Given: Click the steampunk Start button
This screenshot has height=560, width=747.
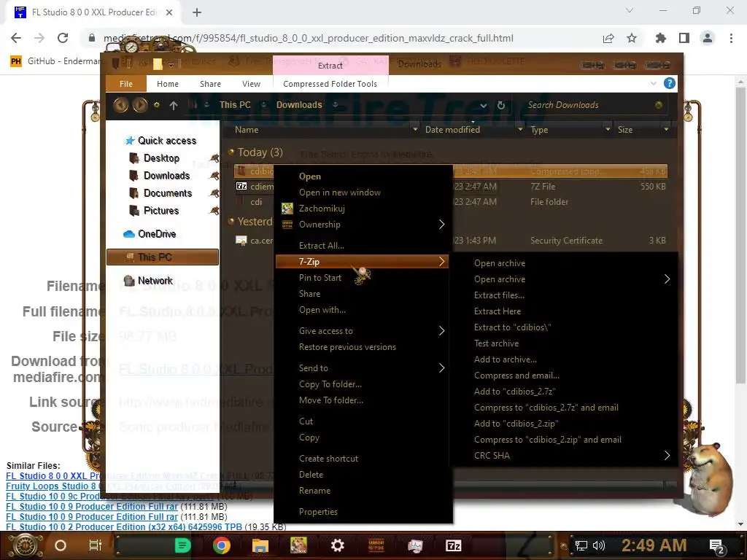Looking at the screenshot, I should [25, 545].
